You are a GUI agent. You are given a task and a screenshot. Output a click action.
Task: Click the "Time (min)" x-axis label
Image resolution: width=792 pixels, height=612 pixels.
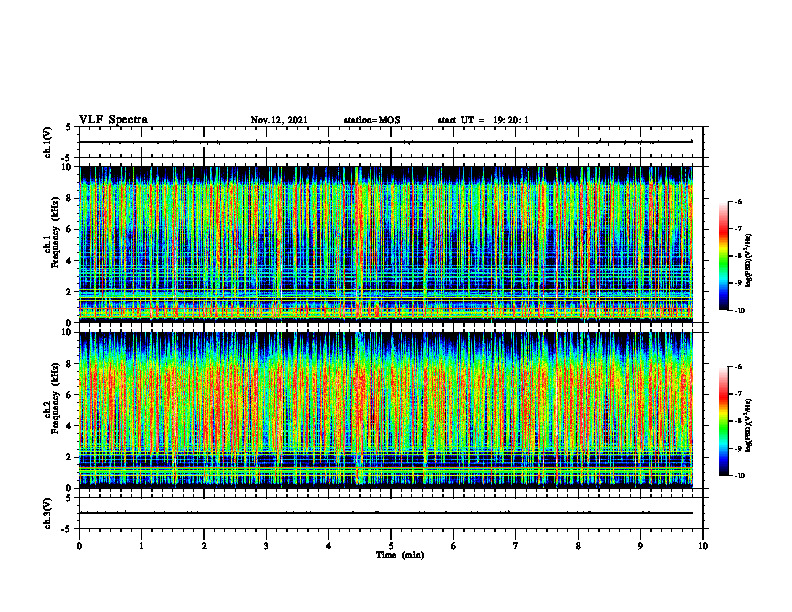click(x=400, y=555)
